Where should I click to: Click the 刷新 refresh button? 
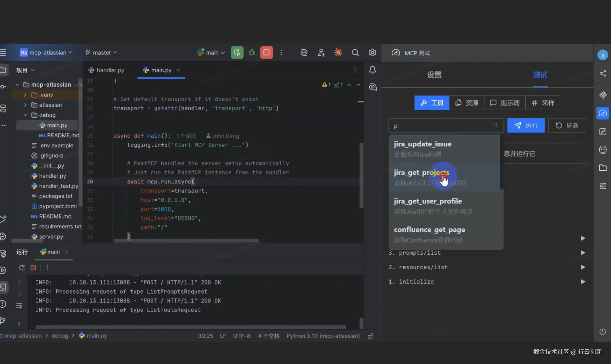click(567, 126)
